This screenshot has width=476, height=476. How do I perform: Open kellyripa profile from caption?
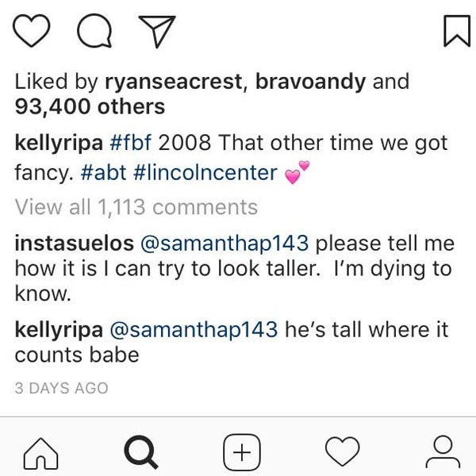pos(61,144)
